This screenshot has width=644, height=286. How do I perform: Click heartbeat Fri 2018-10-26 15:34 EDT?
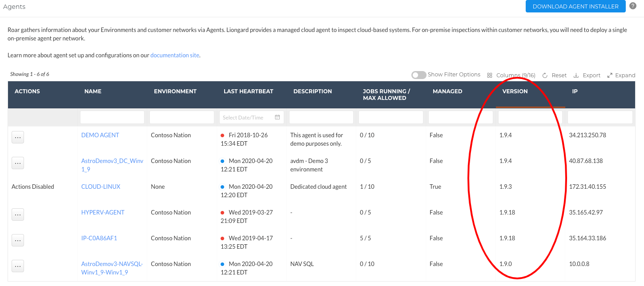point(244,139)
